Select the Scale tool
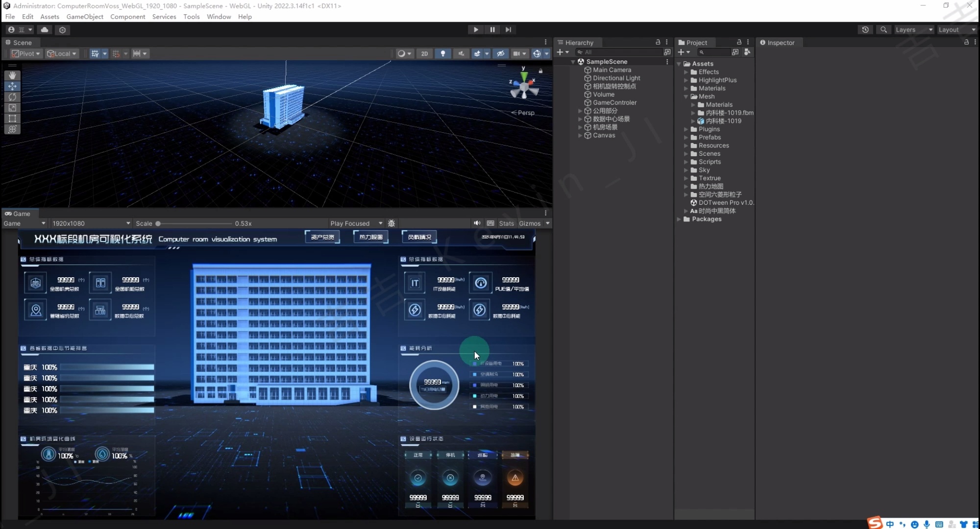The image size is (980, 529). [12, 108]
